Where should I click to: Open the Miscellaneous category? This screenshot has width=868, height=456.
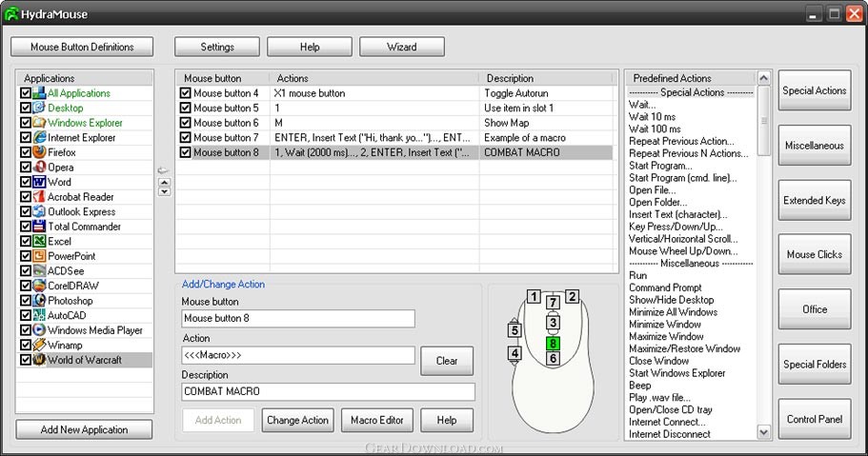815,145
